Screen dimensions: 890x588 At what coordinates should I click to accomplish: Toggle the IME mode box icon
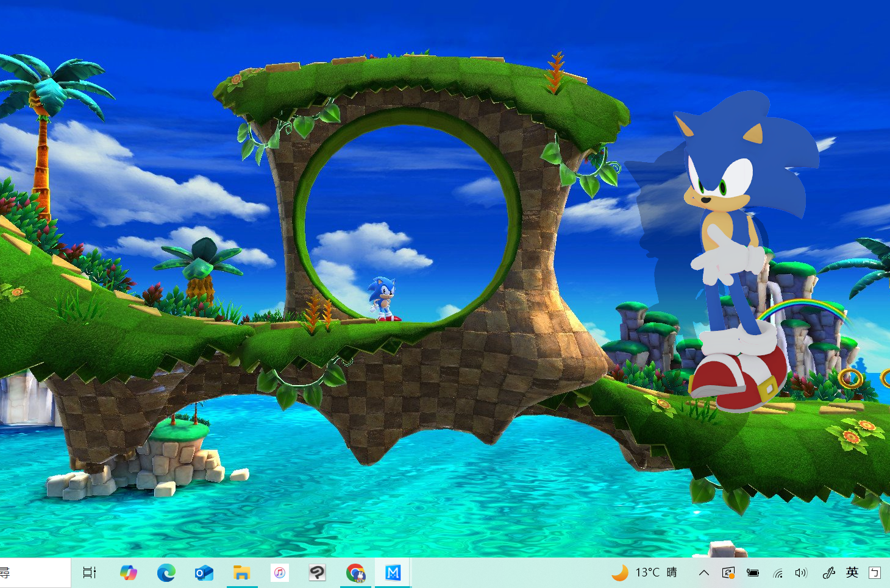tap(875, 573)
